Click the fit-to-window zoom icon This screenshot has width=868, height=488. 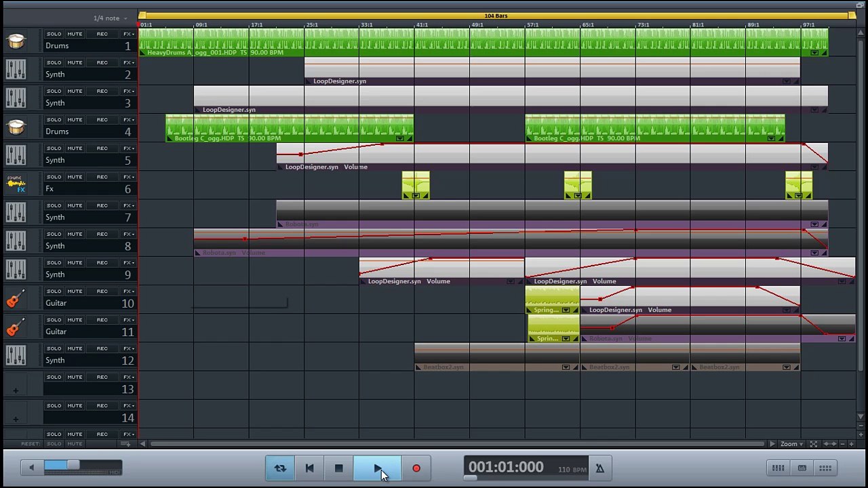coord(814,444)
